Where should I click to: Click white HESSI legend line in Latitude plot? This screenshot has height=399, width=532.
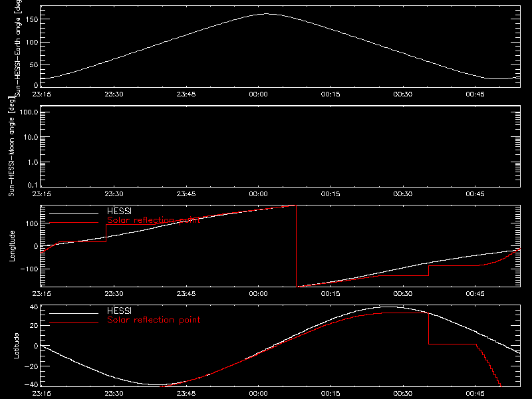coord(74,313)
